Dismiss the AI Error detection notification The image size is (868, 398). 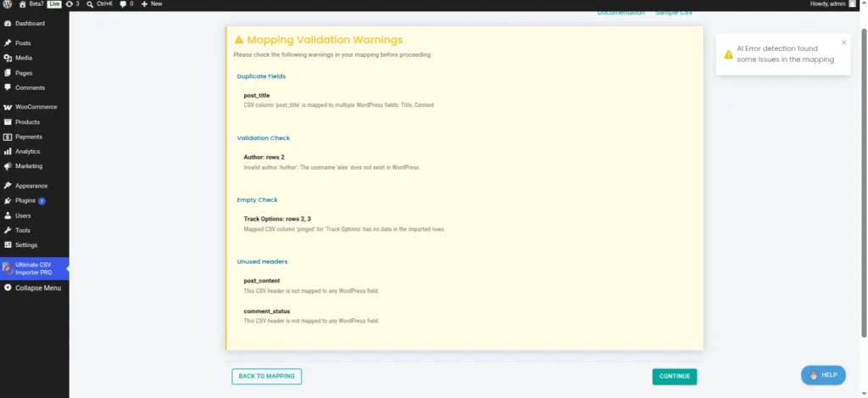(843, 42)
